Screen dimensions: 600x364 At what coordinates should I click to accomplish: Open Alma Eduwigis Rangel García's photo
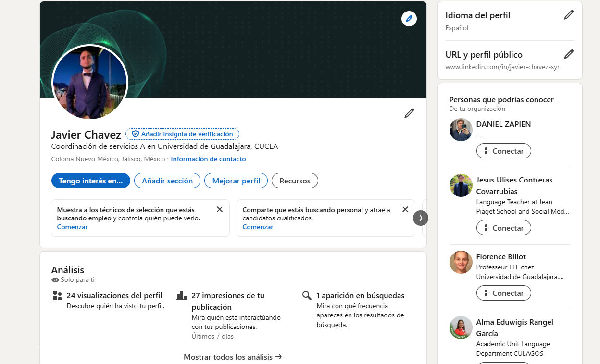461,328
